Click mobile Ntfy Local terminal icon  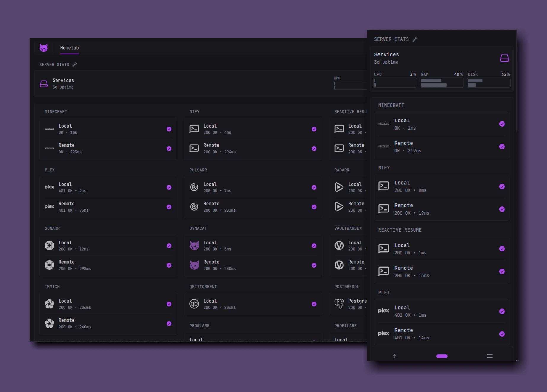[x=384, y=186]
